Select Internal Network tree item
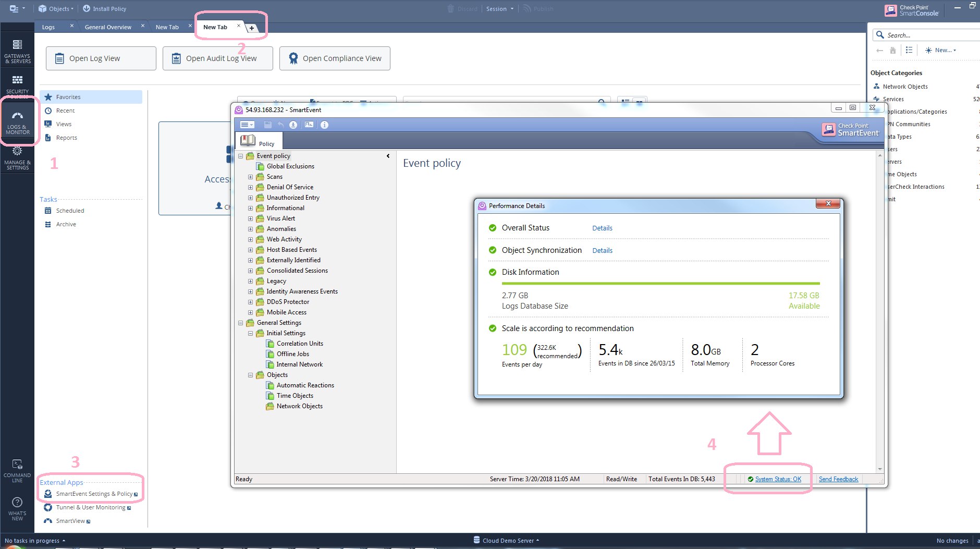 coord(299,364)
